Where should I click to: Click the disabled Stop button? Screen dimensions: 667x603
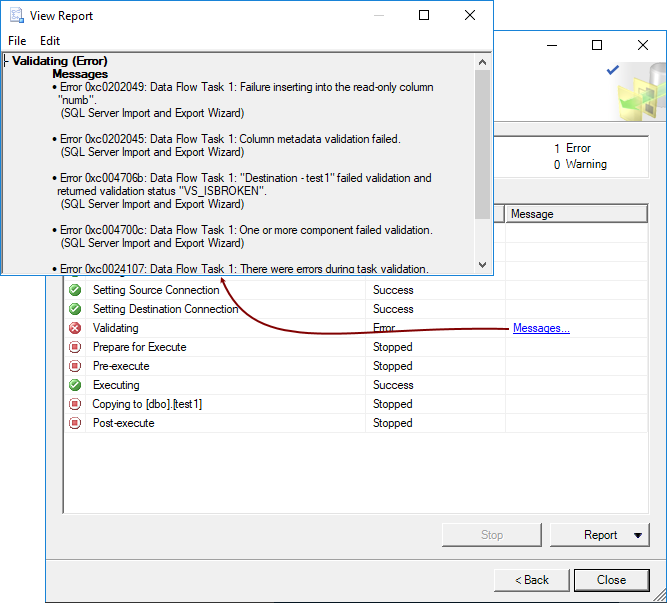pos(492,535)
